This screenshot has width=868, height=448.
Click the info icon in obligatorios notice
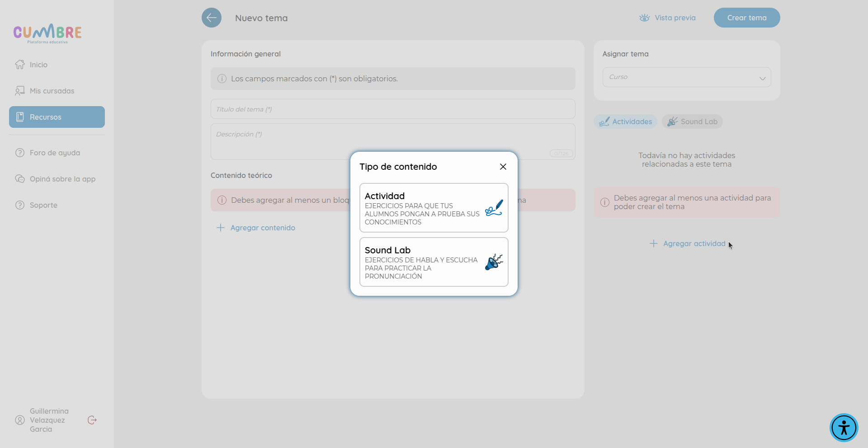(x=222, y=79)
